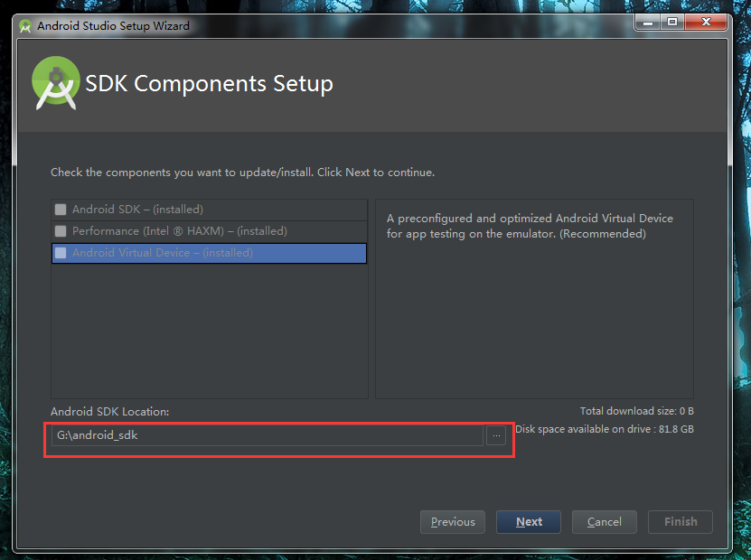Go back with the Previous button
The width and height of the screenshot is (751, 560).
point(453,522)
